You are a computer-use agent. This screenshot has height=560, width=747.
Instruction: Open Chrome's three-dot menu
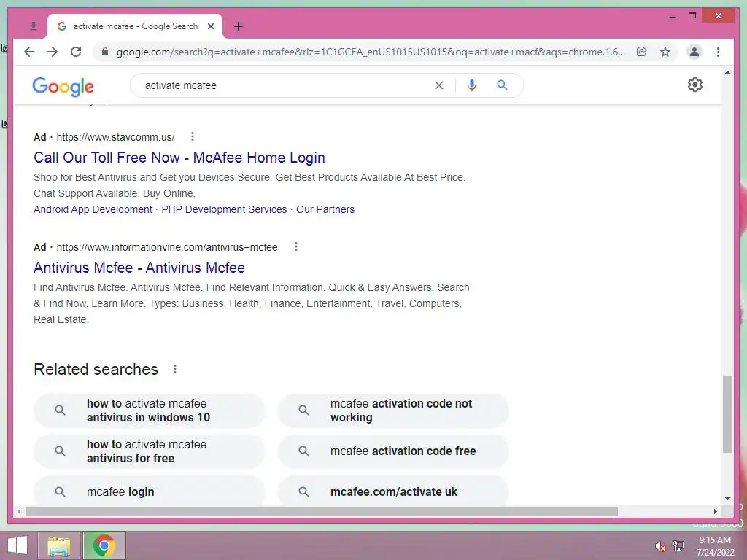718,52
